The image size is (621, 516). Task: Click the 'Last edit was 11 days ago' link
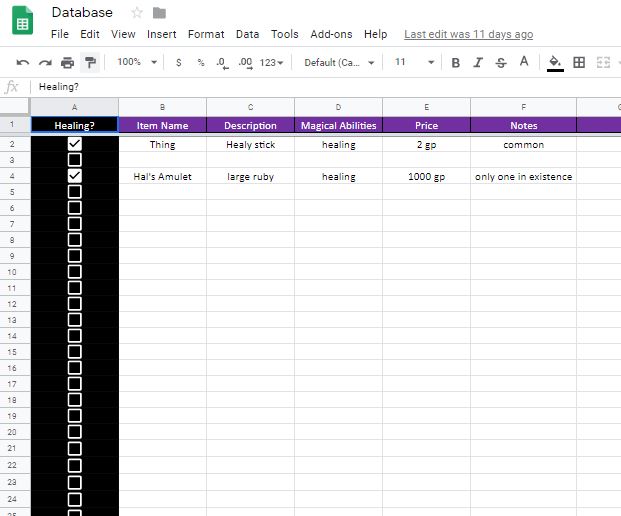point(468,34)
